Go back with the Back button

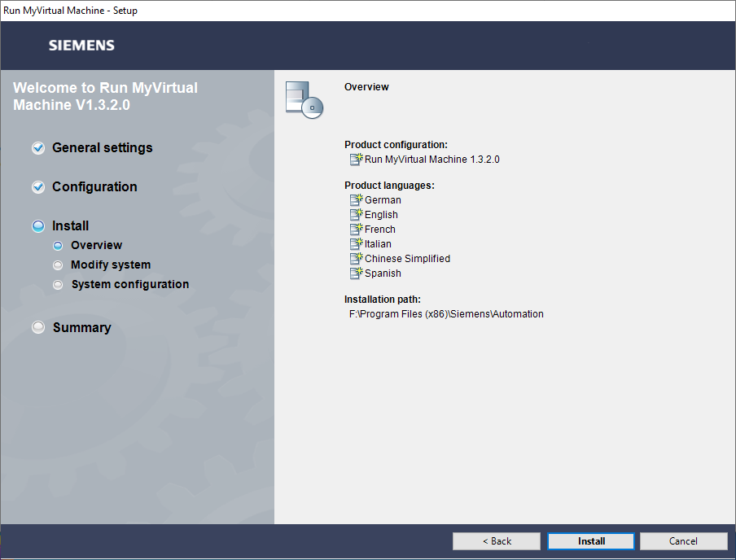(497, 541)
